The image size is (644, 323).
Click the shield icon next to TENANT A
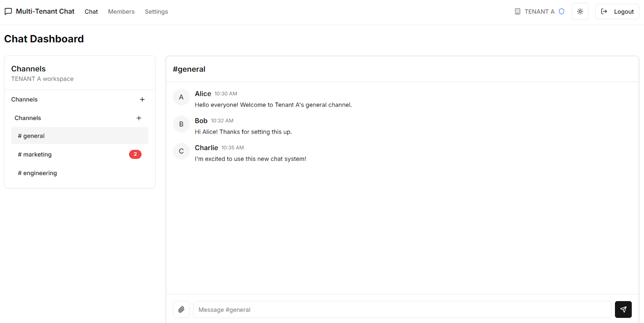point(562,11)
